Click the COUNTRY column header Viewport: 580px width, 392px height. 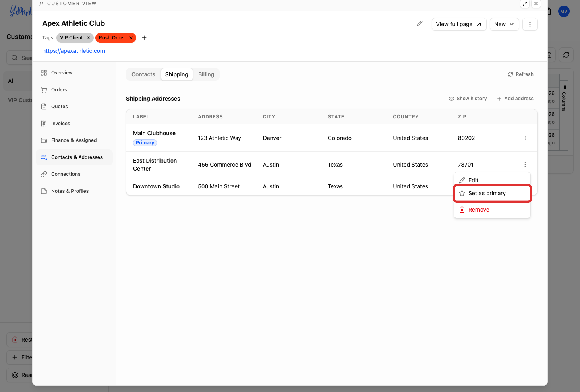coord(406,117)
